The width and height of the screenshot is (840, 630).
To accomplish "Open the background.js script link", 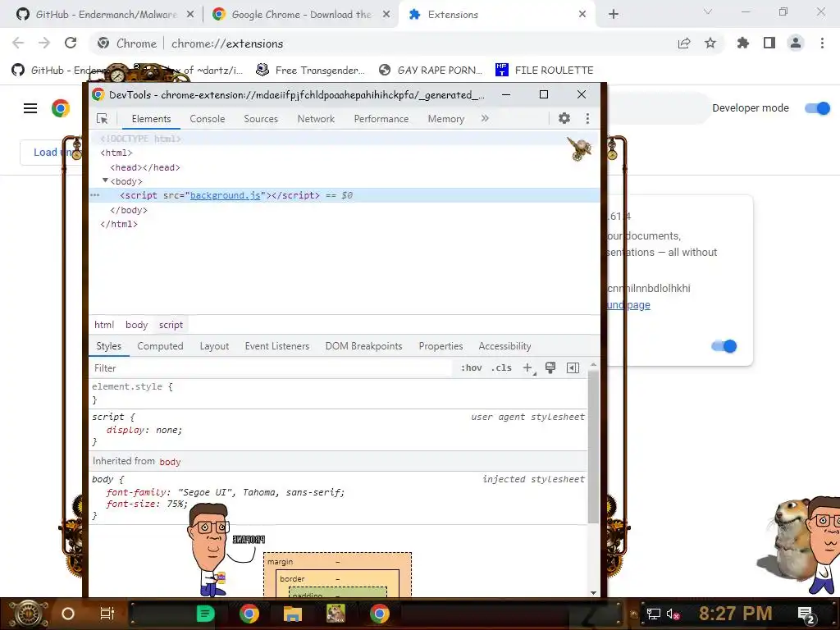I will (225, 195).
